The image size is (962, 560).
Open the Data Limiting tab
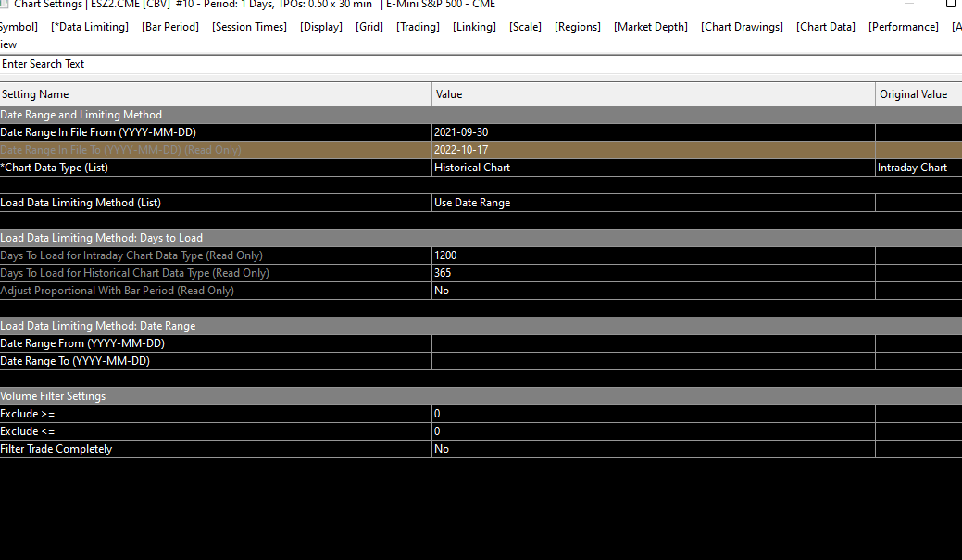point(90,27)
